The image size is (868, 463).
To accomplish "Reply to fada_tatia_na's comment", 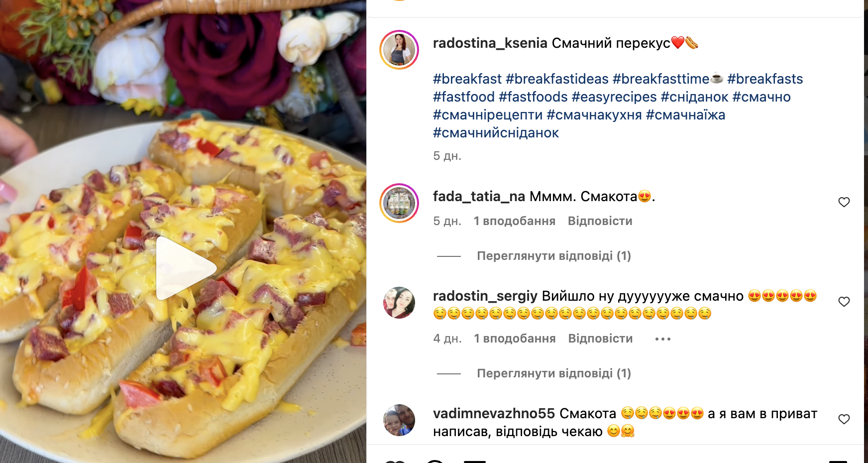I will coord(600,221).
